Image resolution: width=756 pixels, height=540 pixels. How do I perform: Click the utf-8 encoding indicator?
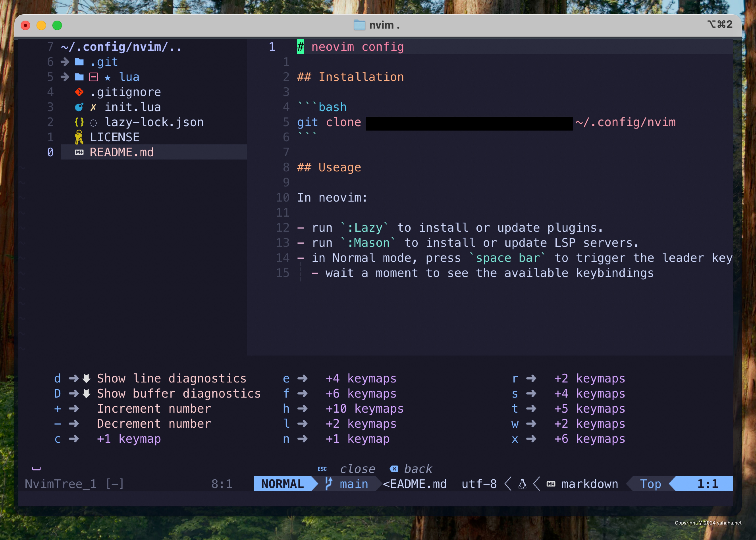(x=479, y=484)
